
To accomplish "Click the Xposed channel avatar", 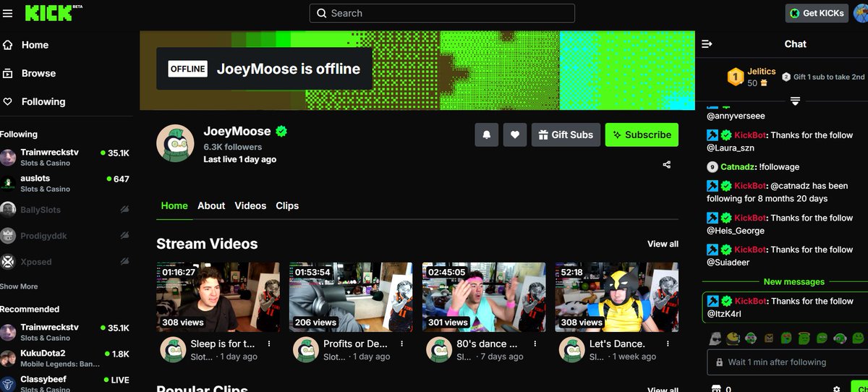I will click(8, 262).
